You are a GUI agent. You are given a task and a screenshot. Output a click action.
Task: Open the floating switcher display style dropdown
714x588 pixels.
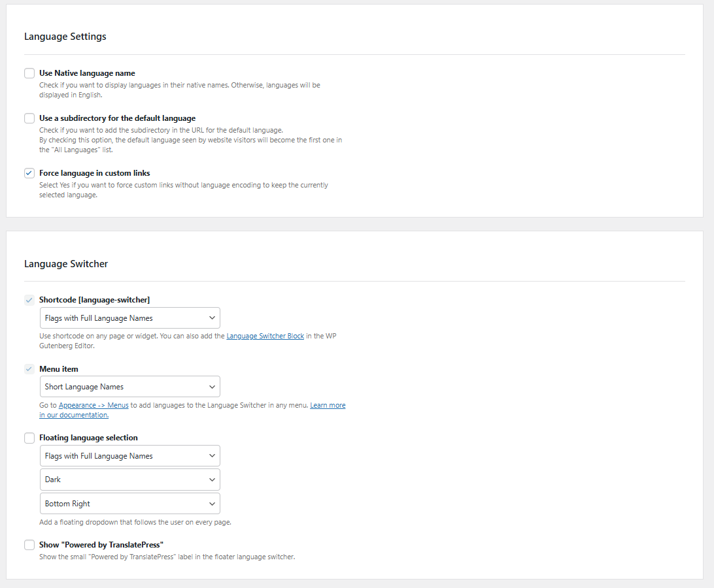[129, 455]
